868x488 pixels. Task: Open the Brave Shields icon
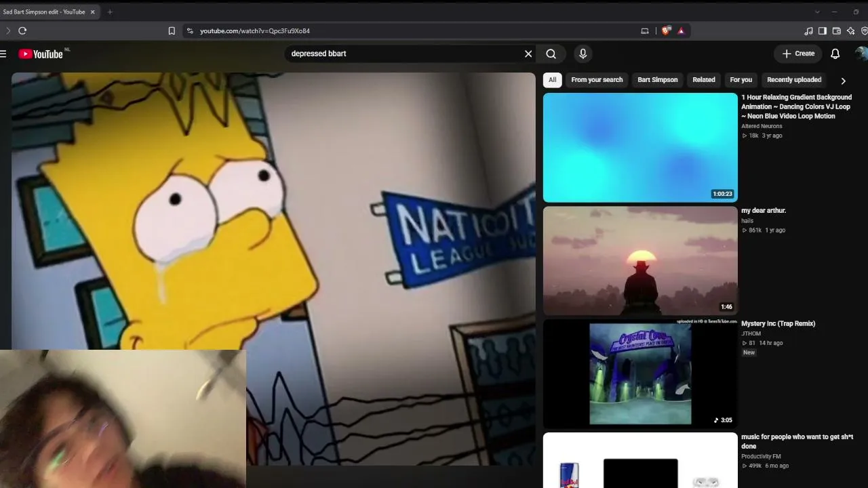click(667, 30)
